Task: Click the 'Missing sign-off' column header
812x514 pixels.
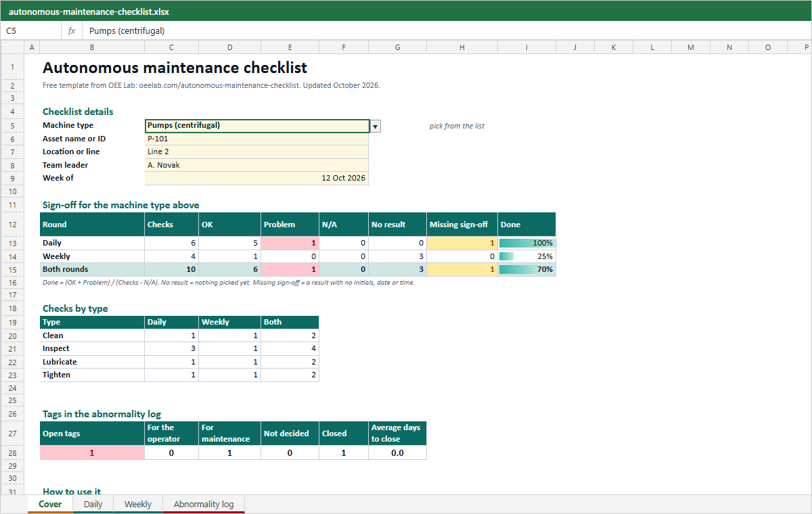Action: [x=462, y=225]
